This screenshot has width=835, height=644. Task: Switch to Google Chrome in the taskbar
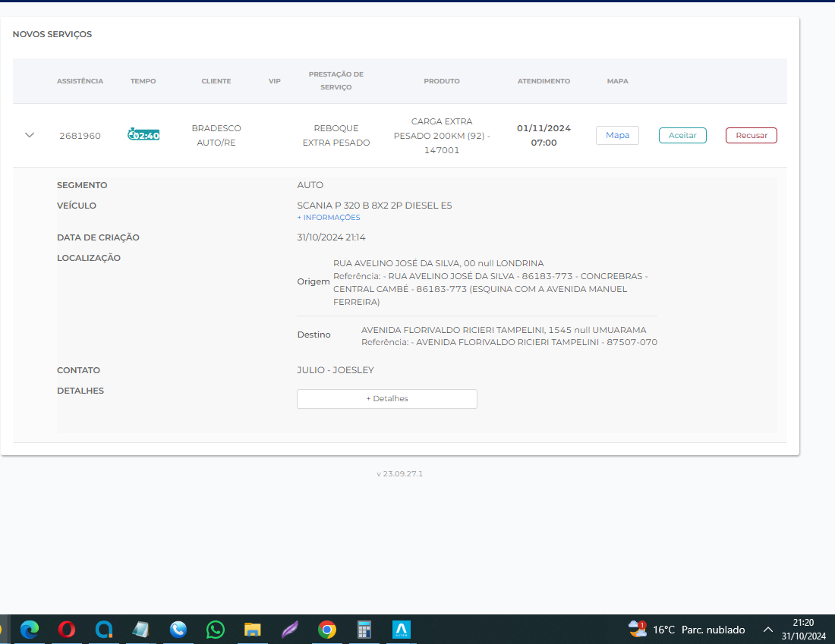click(327, 630)
